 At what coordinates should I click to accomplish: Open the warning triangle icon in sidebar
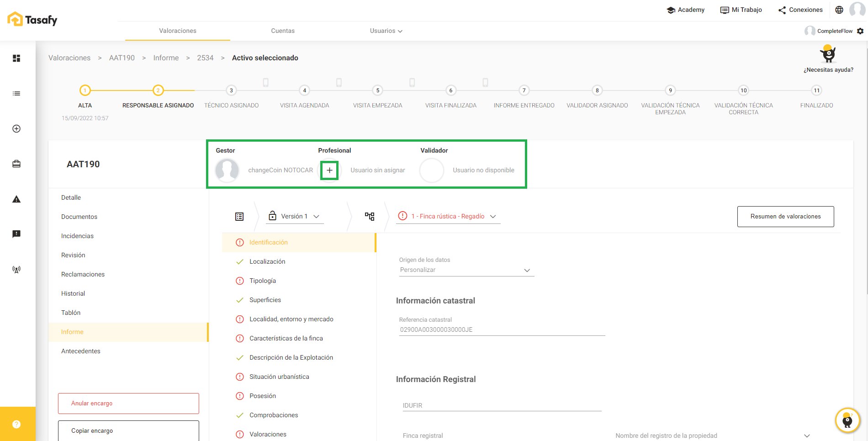(16, 199)
